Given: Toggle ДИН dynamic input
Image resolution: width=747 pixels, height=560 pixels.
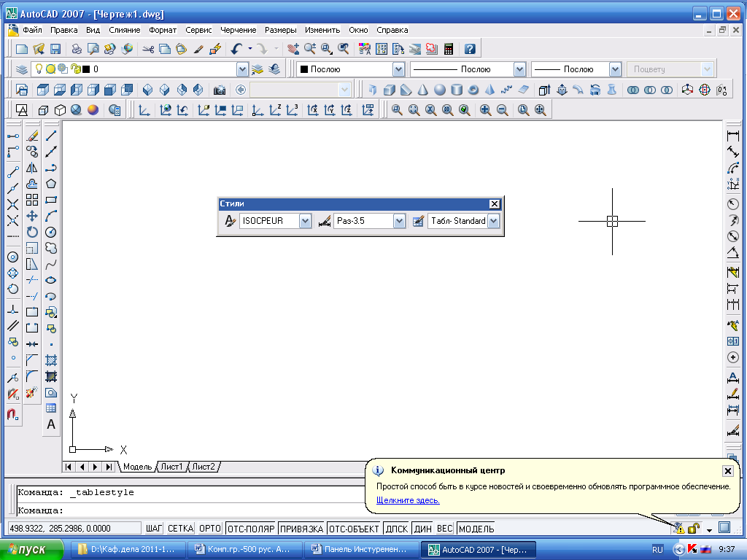Looking at the screenshot, I should click(x=422, y=528).
